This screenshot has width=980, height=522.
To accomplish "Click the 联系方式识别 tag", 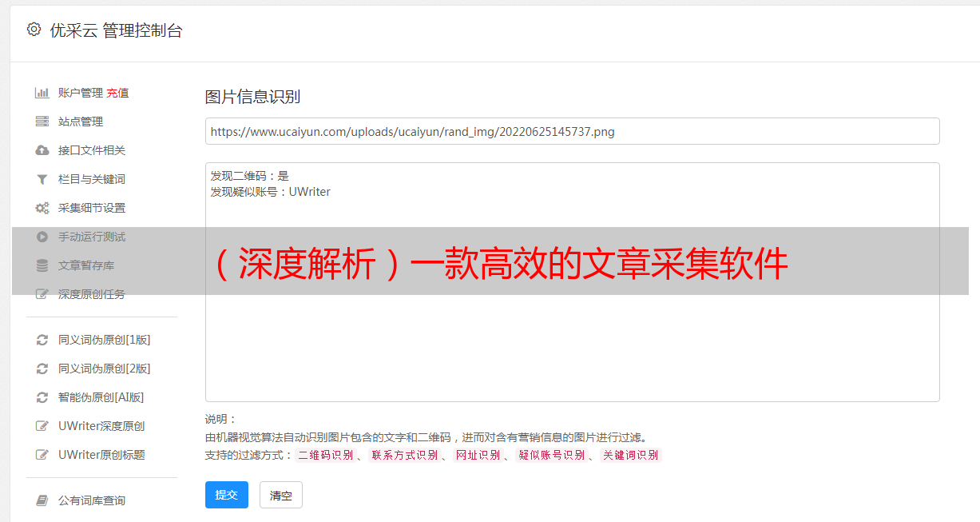I will [405, 455].
